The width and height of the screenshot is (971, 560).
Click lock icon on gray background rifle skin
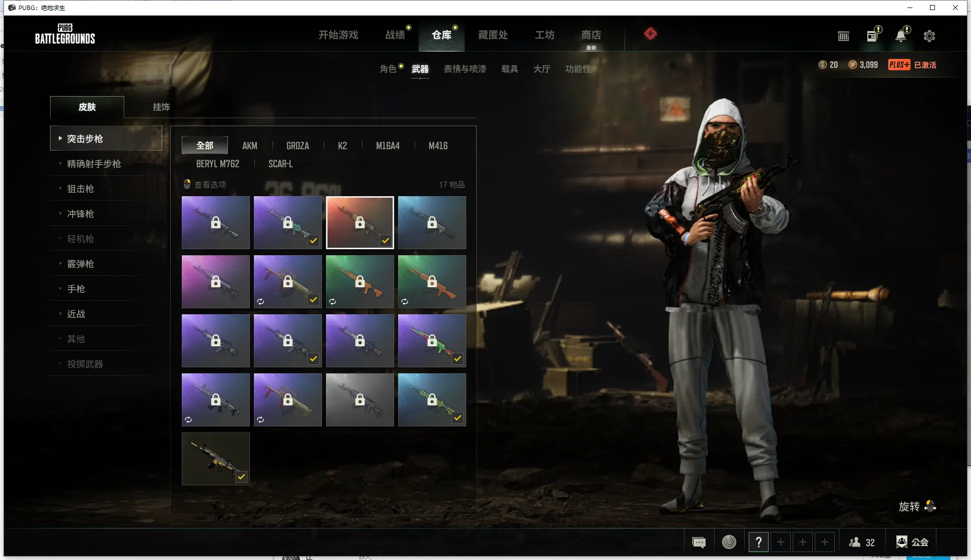pyautogui.click(x=360, y=399)
